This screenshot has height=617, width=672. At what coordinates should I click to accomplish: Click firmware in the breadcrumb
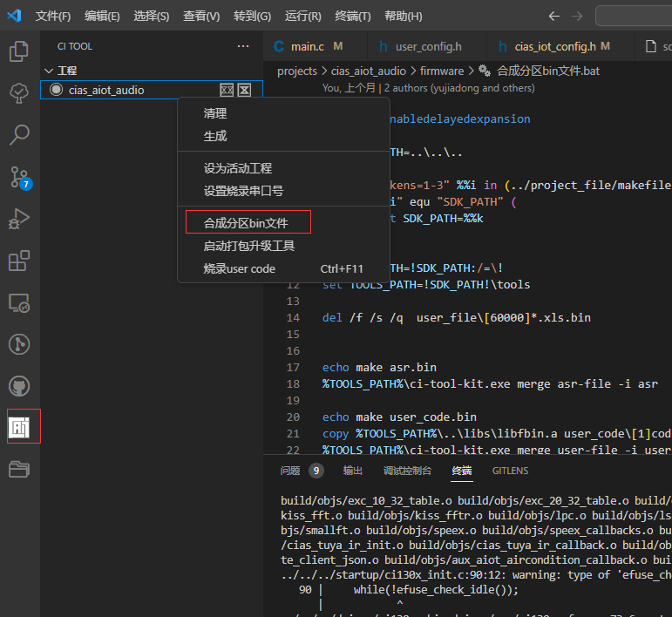pos(442,71)
